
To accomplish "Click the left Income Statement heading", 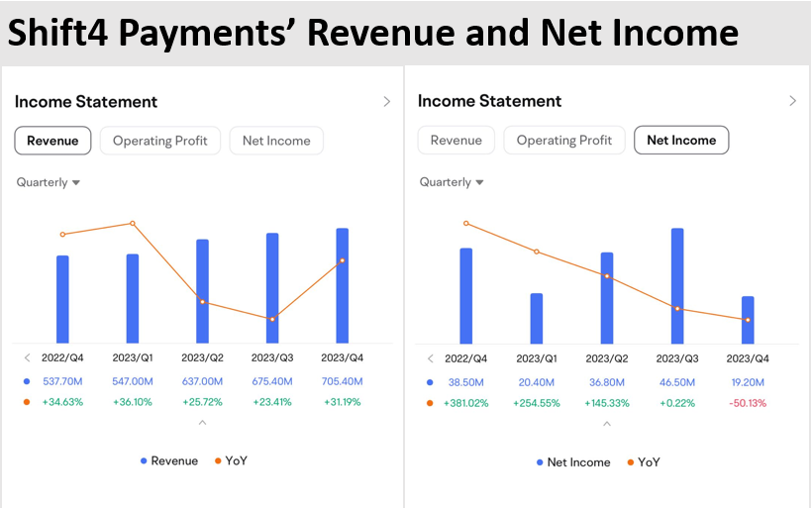I will [86, 101].
